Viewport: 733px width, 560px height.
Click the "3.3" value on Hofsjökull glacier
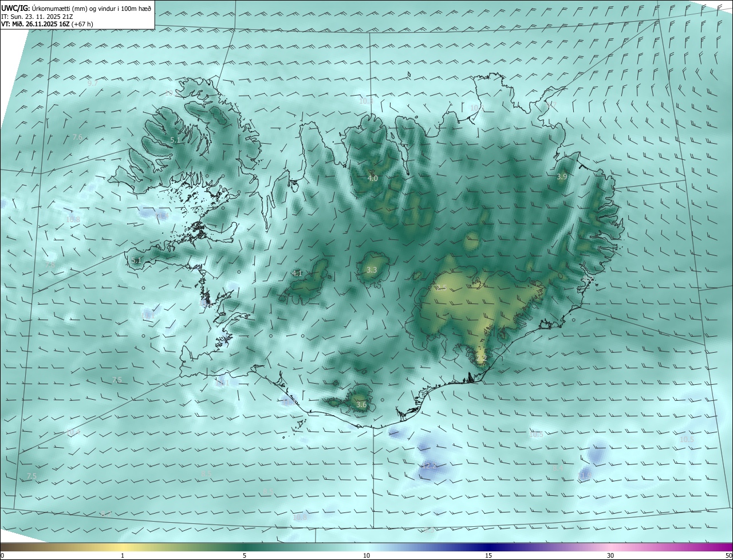click(x=372, y=270)
